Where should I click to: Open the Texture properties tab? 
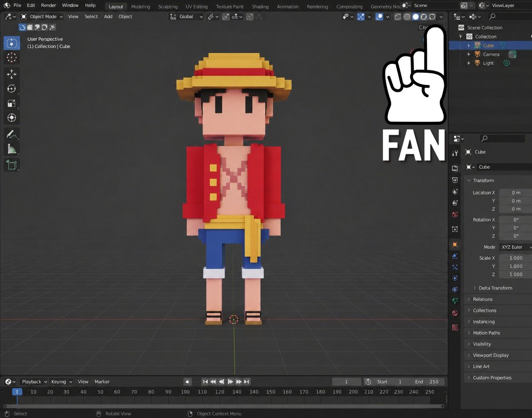(x=455, y=327)
